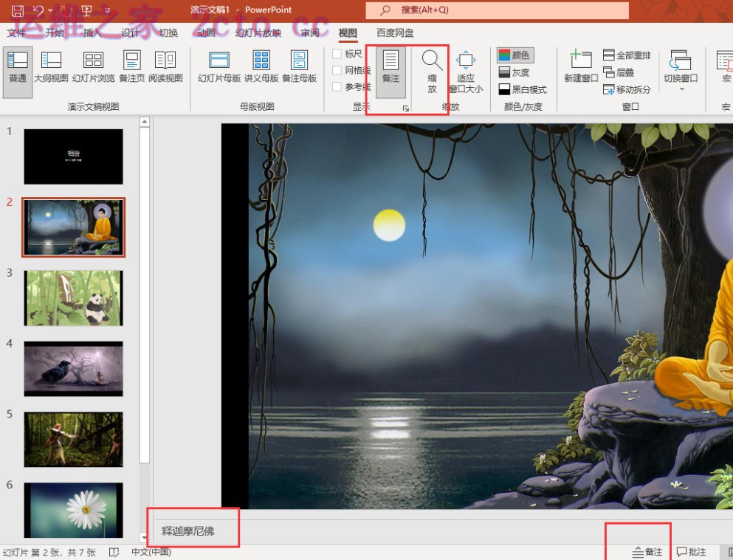Viewport: 733px width, 560px height.
Task: Expand the Switch Windows (切换窗口) dropdown
Action: (681, 70)
